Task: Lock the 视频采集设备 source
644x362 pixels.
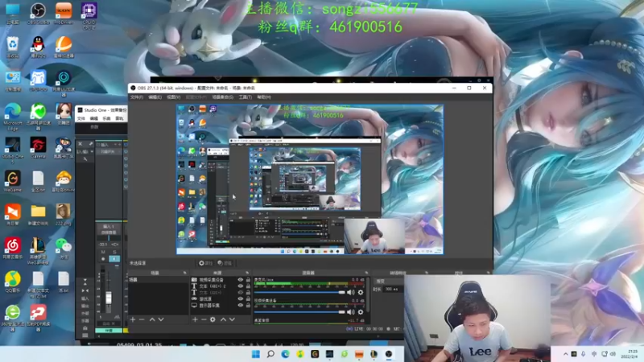Action: (248, 279)
